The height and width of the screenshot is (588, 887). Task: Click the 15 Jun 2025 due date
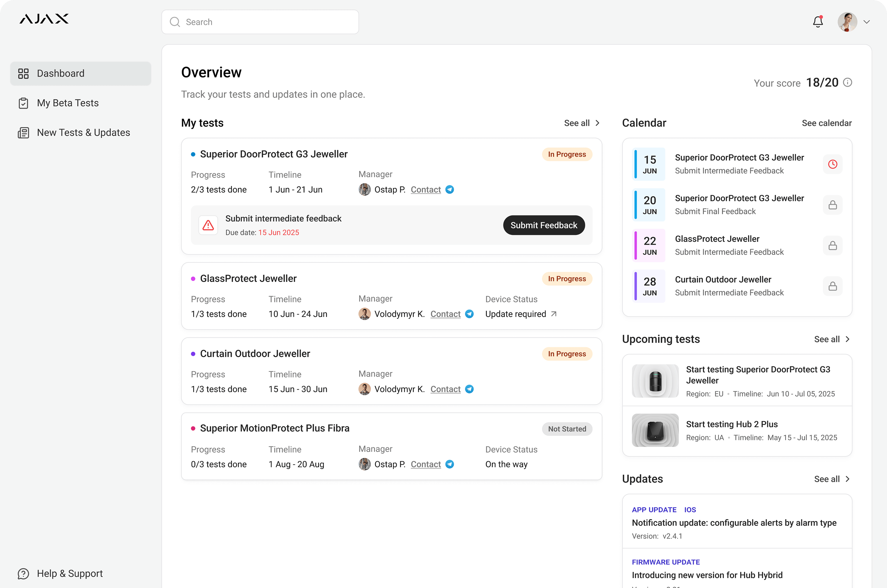279,233
